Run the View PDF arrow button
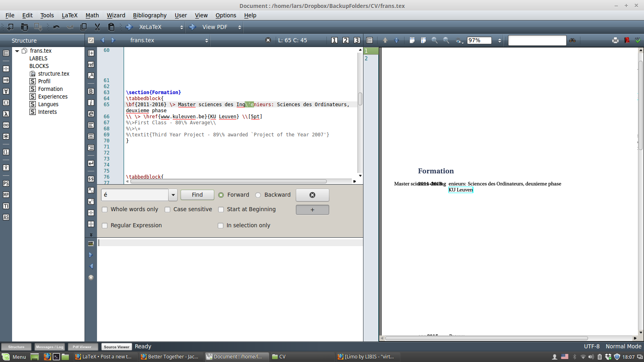 pyautogui.click(x=192, y=27)
